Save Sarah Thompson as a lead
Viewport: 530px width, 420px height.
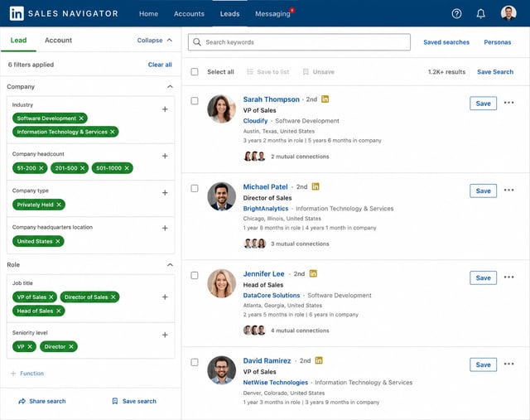tap(483, 104)
